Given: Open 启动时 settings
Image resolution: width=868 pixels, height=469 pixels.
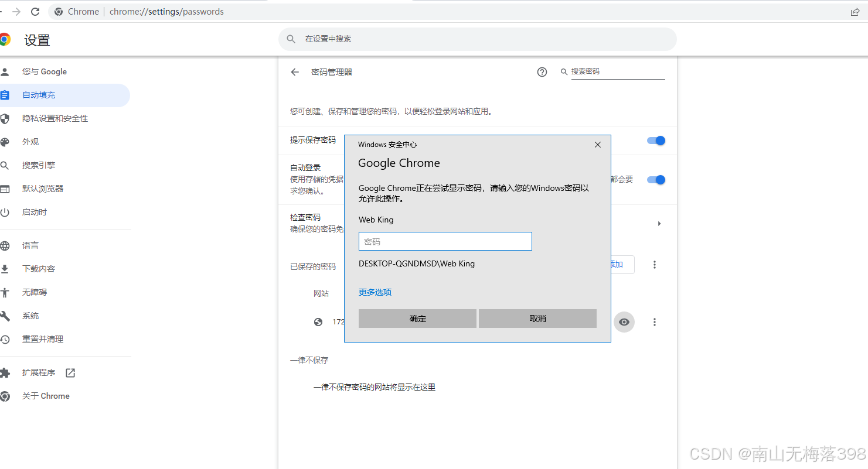Looking at the screenshot, I should (35, 212).
